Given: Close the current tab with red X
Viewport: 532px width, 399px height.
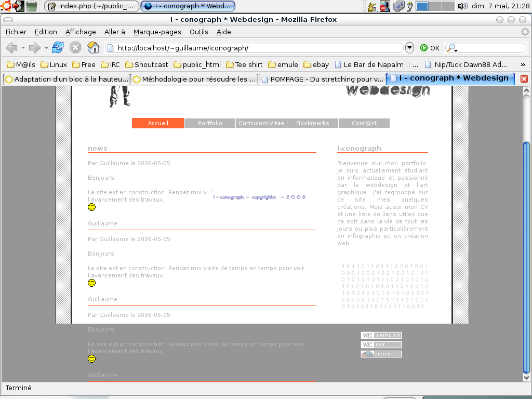Looking at the screenshot, I should point(524,79).
